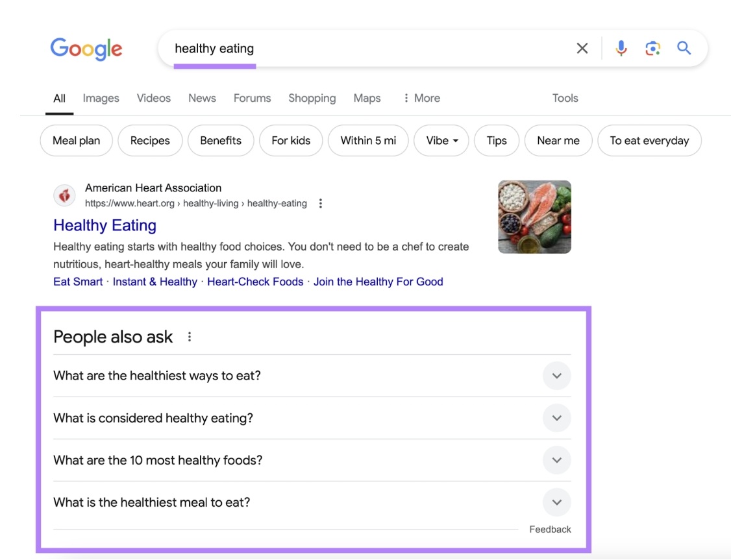Screen dimensions: 731x560
Task: Clear the search box with X icon
Action: click(x=582, y=48)
